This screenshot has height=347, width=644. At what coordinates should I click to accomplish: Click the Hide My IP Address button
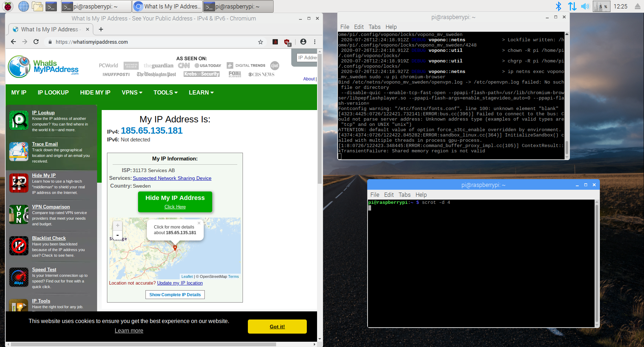[x=175, y=202]
